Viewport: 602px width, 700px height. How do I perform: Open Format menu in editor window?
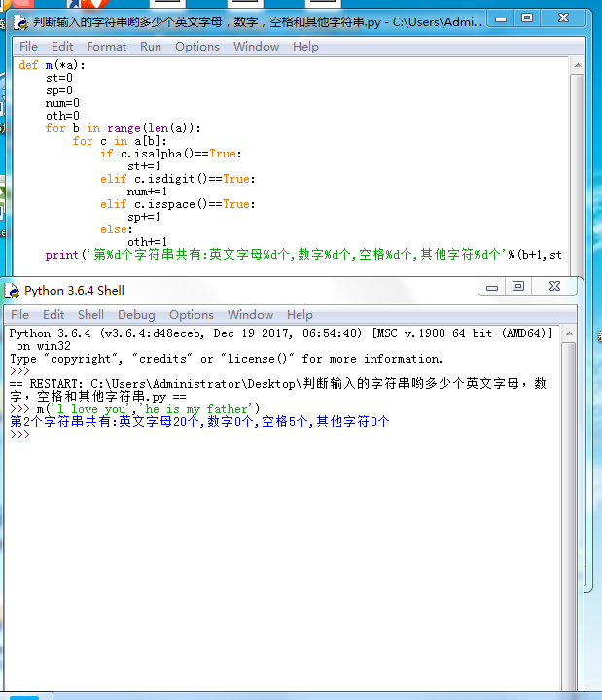click(x=106, y=47)
